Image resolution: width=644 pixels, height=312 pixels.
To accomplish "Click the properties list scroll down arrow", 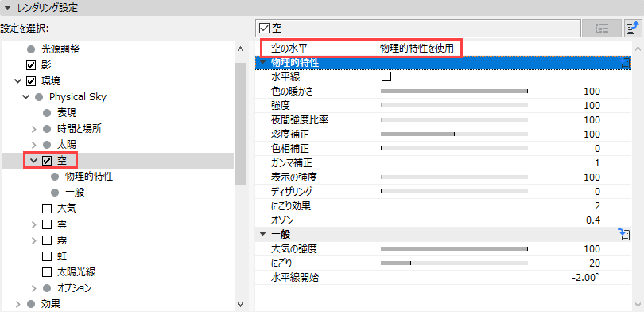I will pos(638,304).
